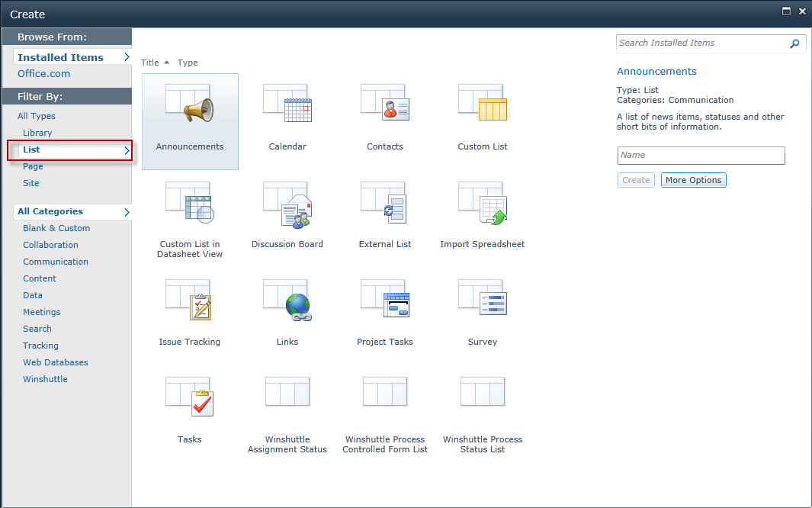The image size is (812, 508).
Task: Filter by Blank & Custom category
Action: tap(56, 228)
